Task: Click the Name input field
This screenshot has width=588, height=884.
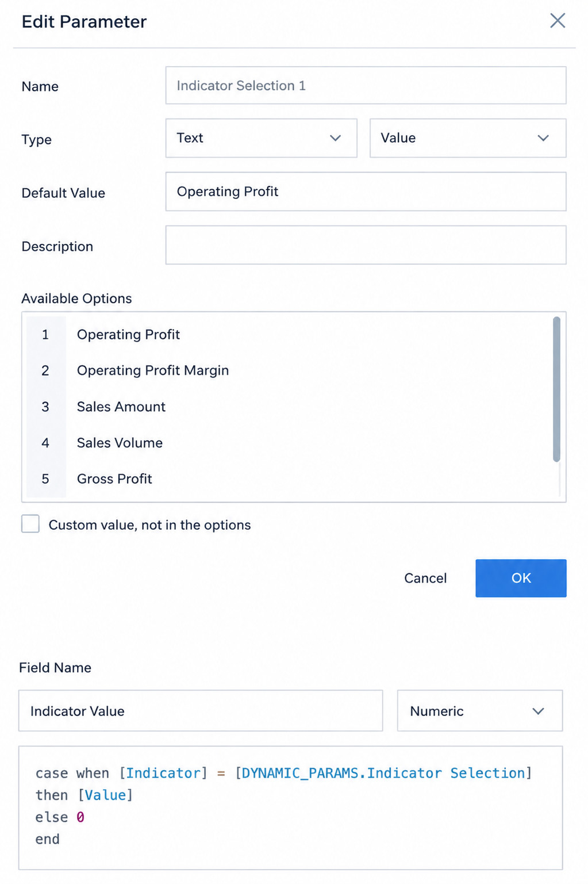Action: pos(366,86)
